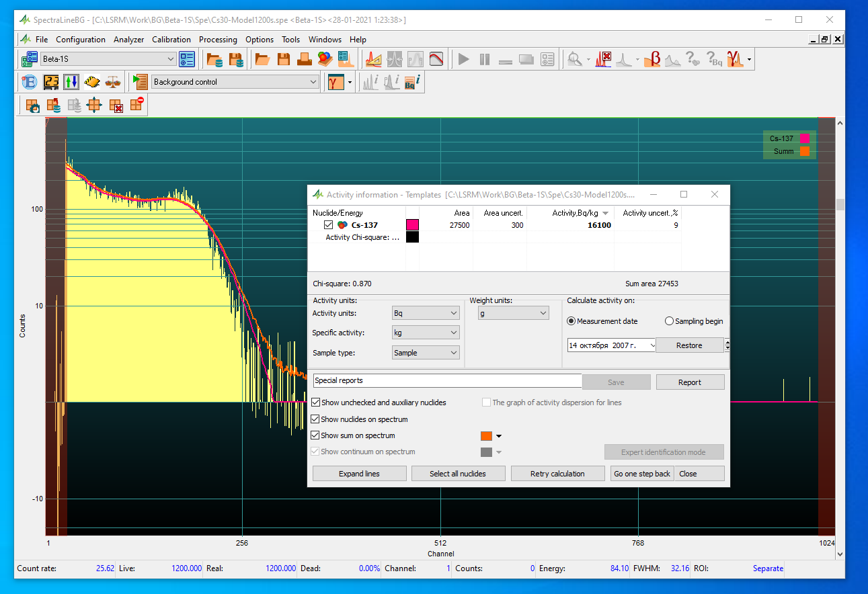Expand the Background control combo box
The image size is (868, 594).
pyautogui.click(x=313, y=82)
